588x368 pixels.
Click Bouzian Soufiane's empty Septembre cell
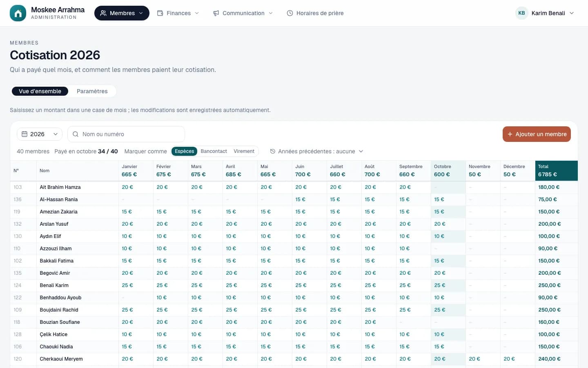[413, 322]
